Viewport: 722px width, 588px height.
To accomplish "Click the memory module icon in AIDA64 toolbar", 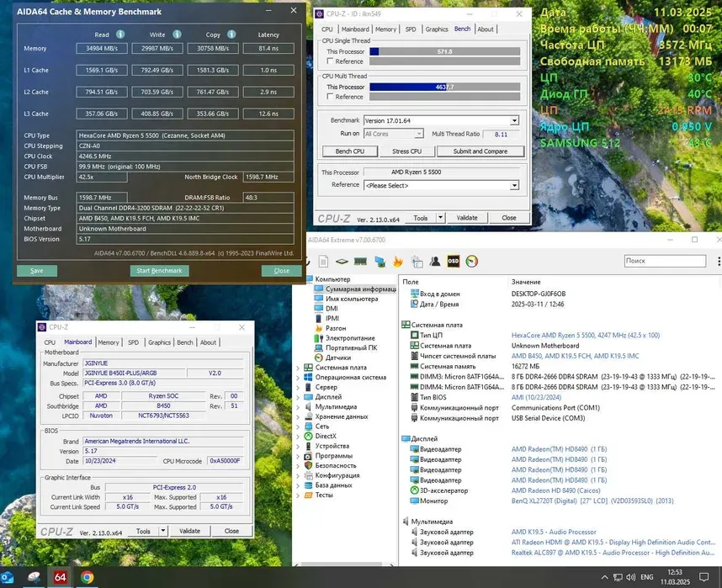I will coord(360,262).
